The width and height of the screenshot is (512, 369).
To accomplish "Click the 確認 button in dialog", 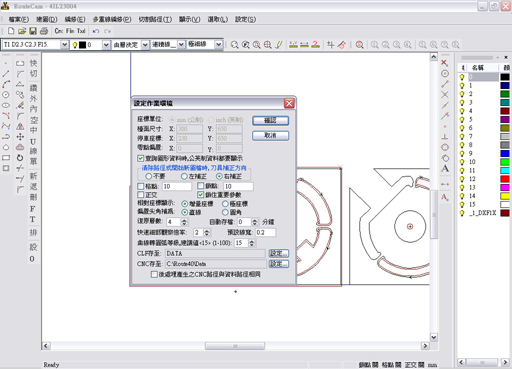I will [x=270, y=120].
